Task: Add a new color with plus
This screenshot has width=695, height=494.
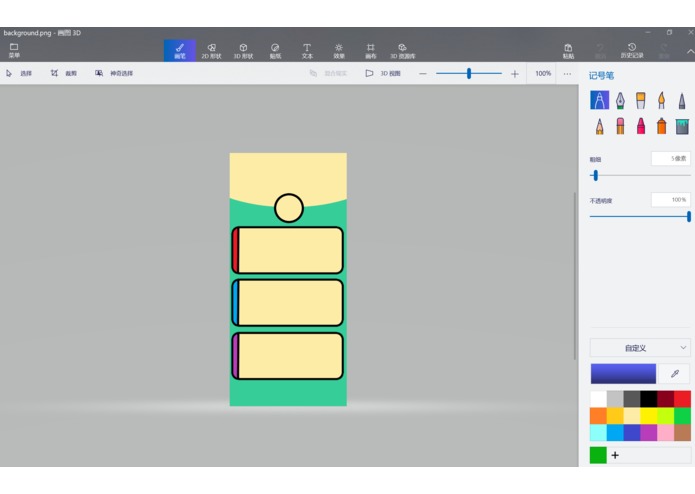Action: [x=615, y=455]
